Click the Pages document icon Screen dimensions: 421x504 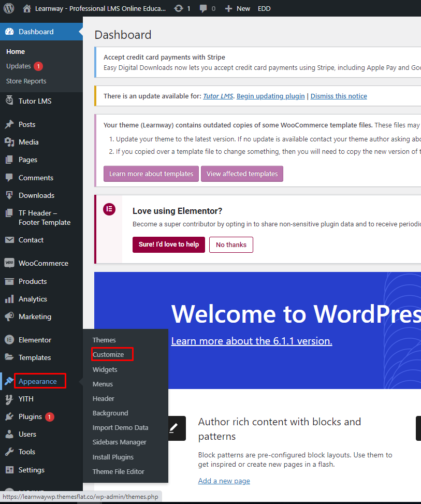(x=9, y=160)
